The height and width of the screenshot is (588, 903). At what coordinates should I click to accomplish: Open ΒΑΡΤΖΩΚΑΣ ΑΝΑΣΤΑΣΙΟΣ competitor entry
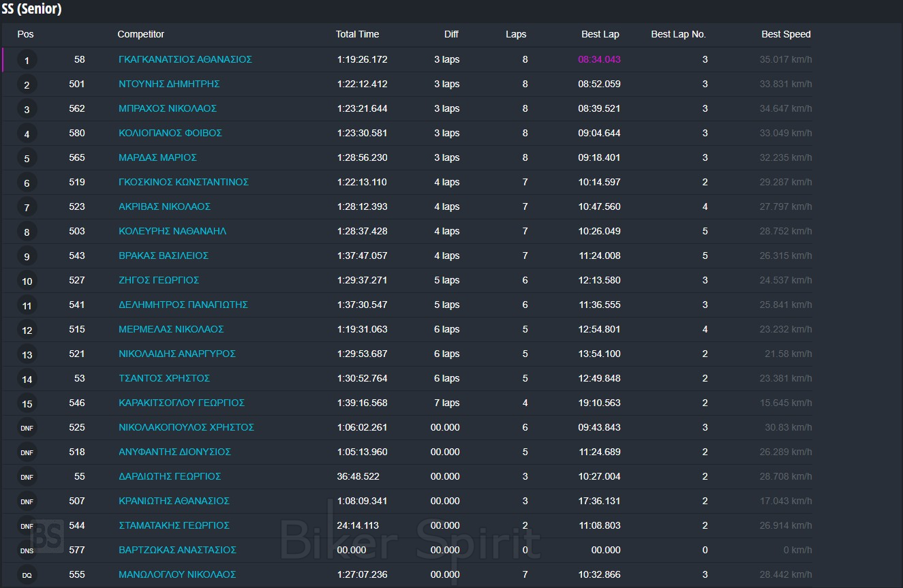click(x=177, y=550)
